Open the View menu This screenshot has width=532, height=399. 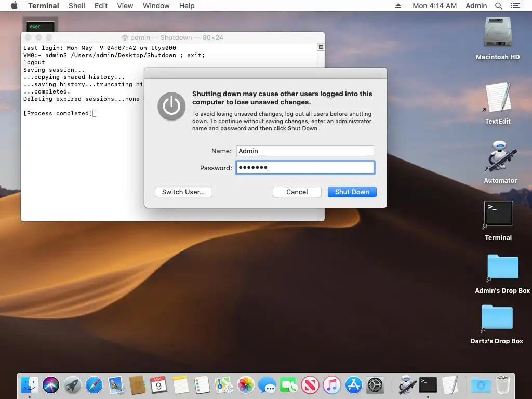click(x=125, y=6)
